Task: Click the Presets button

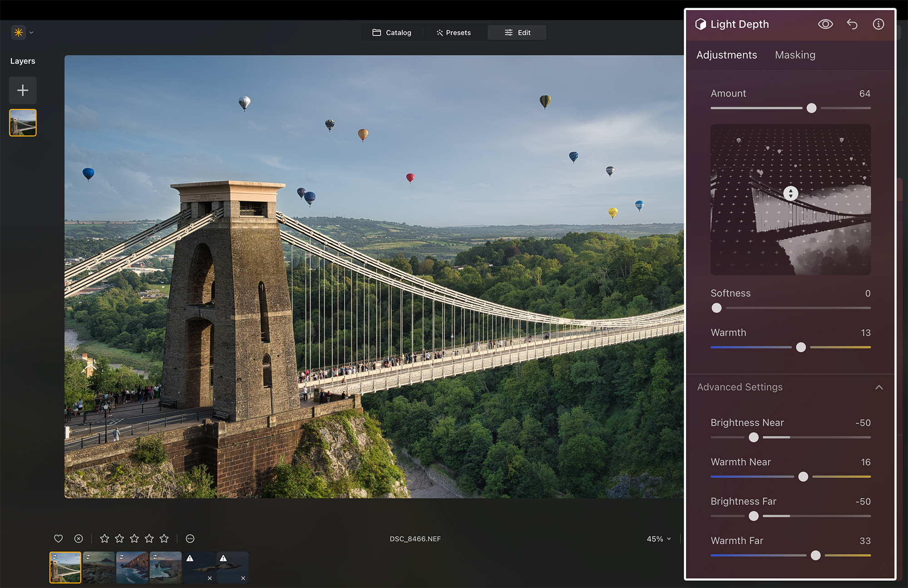Action: point(453,32)
